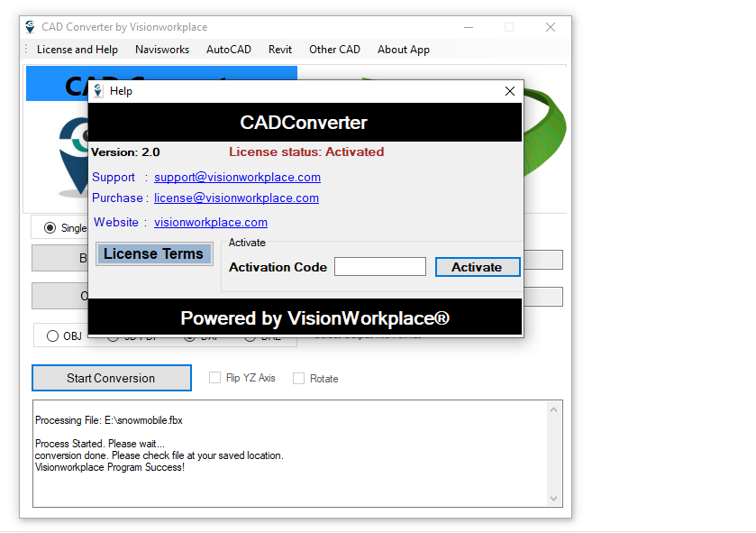The image size is (756, 533).
Task: Open the Other CAD menu
Action: click(334, 50)
